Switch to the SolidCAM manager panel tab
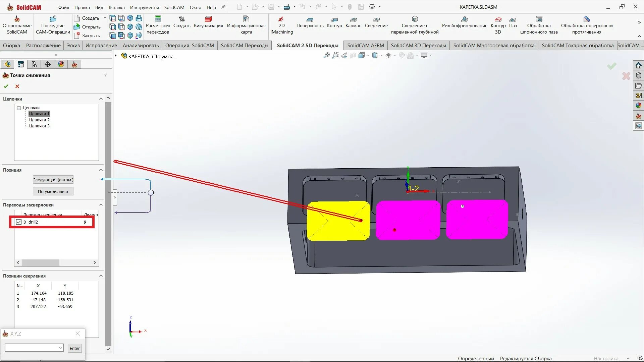This screenshot has width=644, height=362. [74, 64]
